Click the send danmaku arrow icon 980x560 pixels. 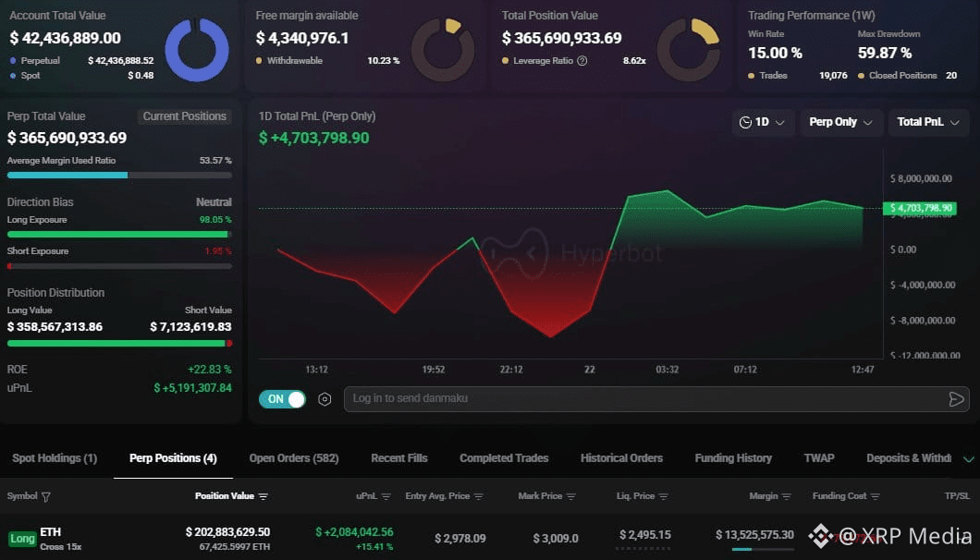pyautogui.click(x=956, y=399)
